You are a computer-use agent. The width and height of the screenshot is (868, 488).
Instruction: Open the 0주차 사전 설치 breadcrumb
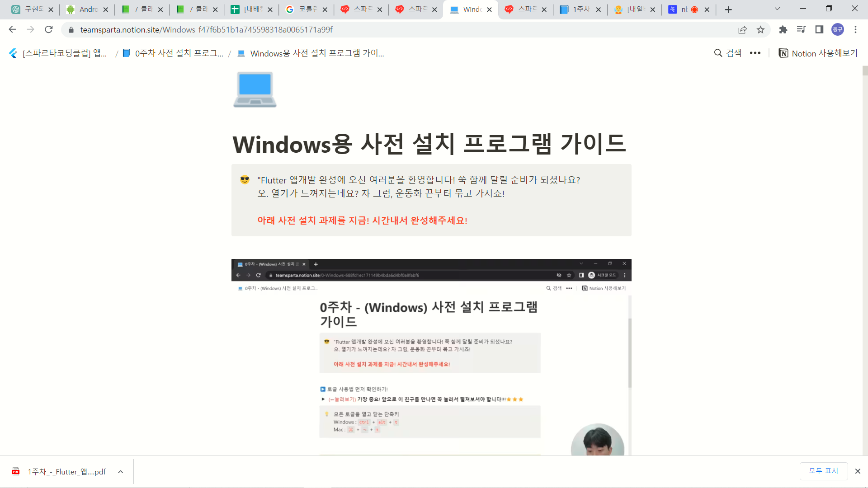pyautogui.click(x=179, y=53)
